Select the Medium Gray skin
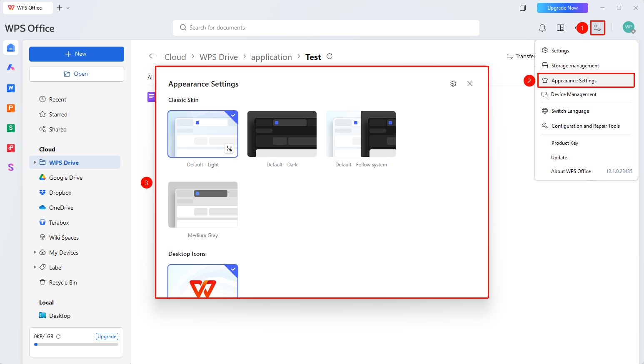This screenshot has width=644, height=364. [x=203, y=205]
